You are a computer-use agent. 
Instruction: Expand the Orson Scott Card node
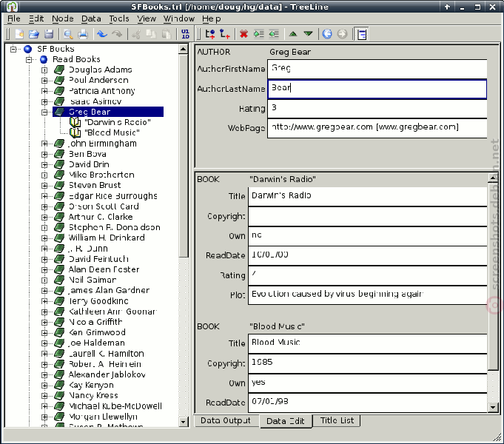tap(44, 206)
